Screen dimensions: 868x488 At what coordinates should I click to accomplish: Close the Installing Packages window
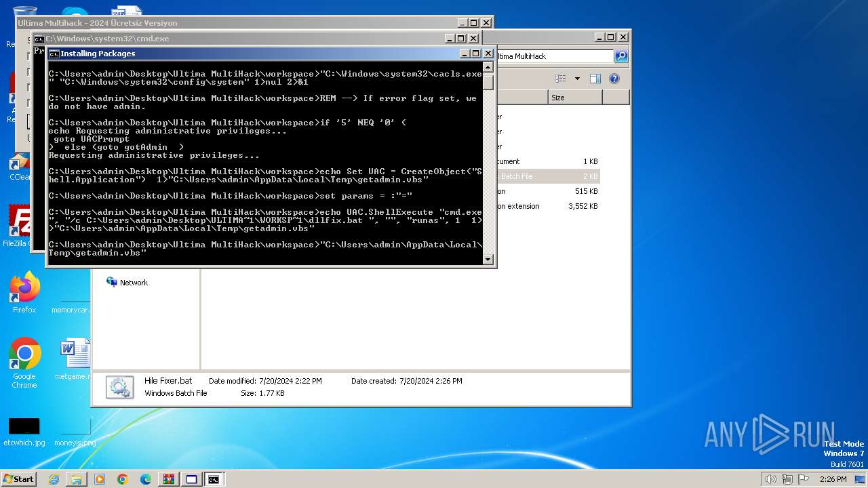point(488,54)
